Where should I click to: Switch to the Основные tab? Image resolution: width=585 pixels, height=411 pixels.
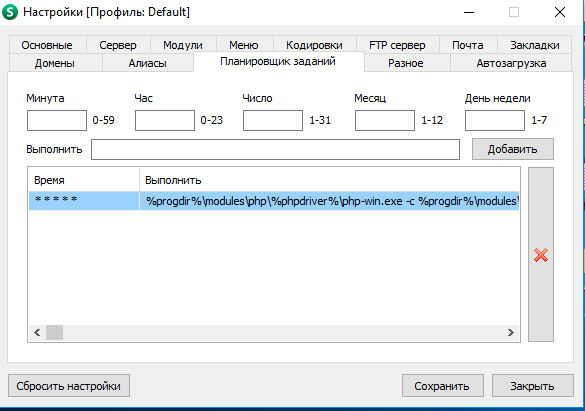pyautogui.click(x=47, y=45)
